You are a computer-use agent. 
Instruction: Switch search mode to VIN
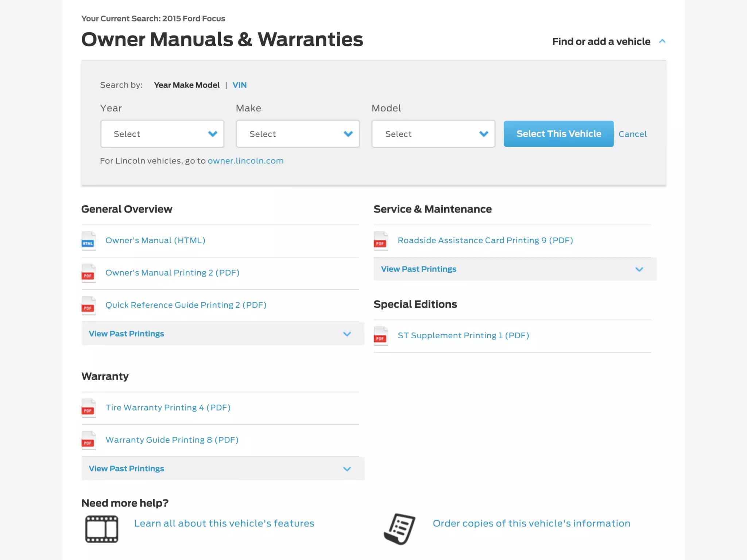240,85
